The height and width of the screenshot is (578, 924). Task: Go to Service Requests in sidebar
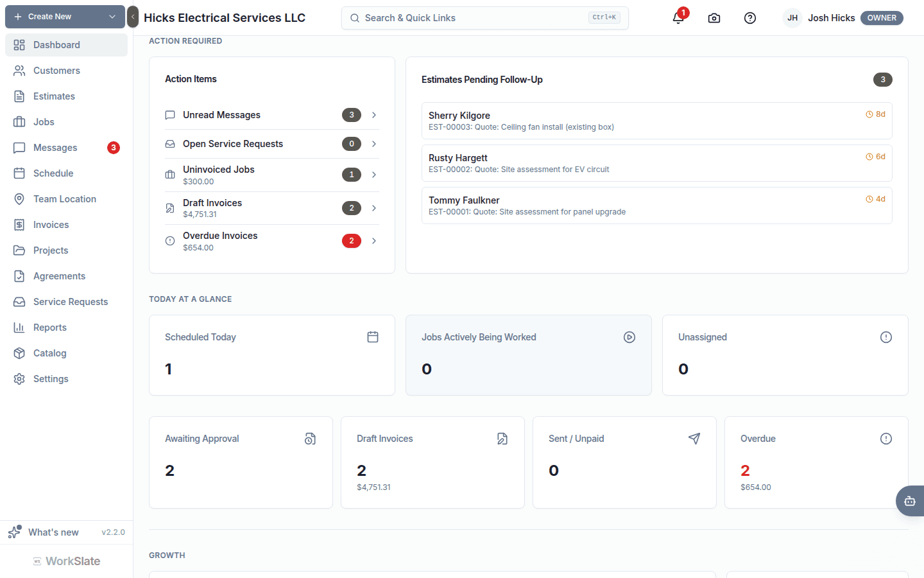tap(66, 302)
